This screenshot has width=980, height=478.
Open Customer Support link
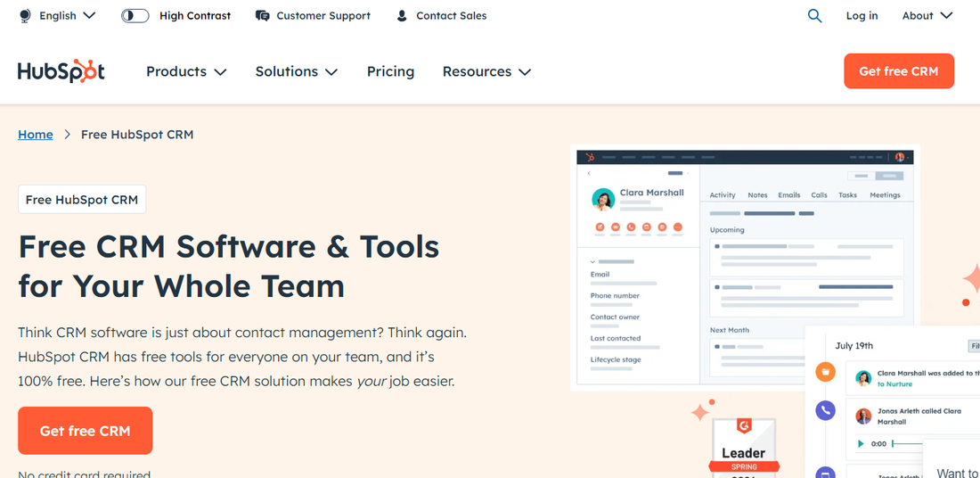click(x=323, y=16)
